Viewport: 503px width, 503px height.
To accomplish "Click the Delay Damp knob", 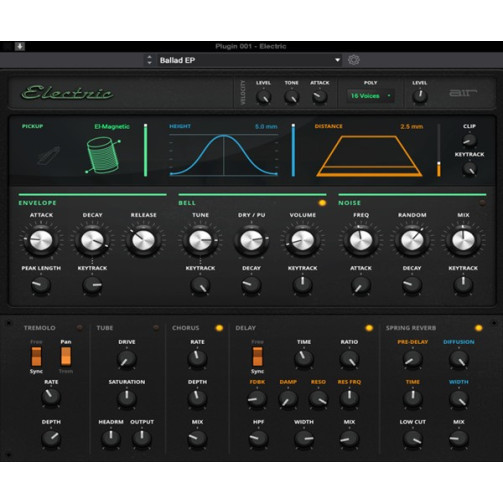I will 288,399.
